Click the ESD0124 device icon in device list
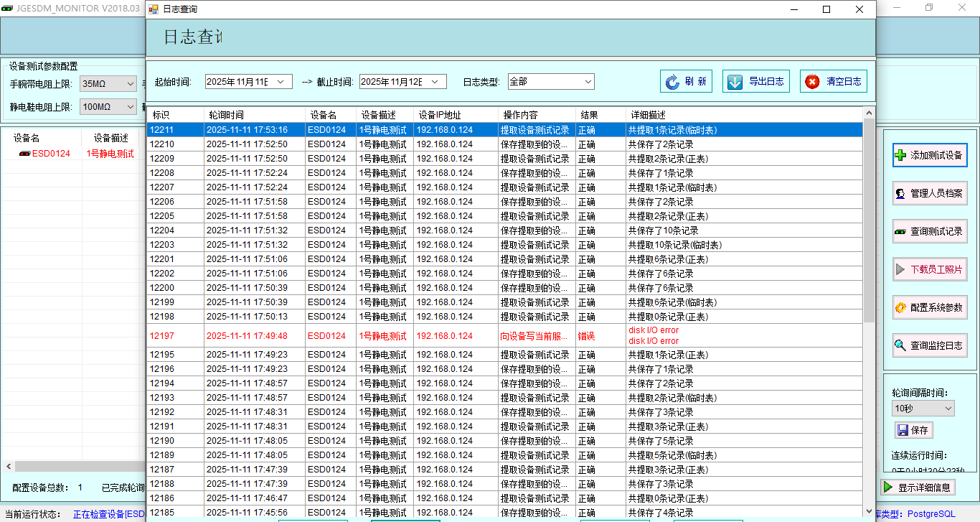This screenshot has height=522, width=980. (24, 154)
